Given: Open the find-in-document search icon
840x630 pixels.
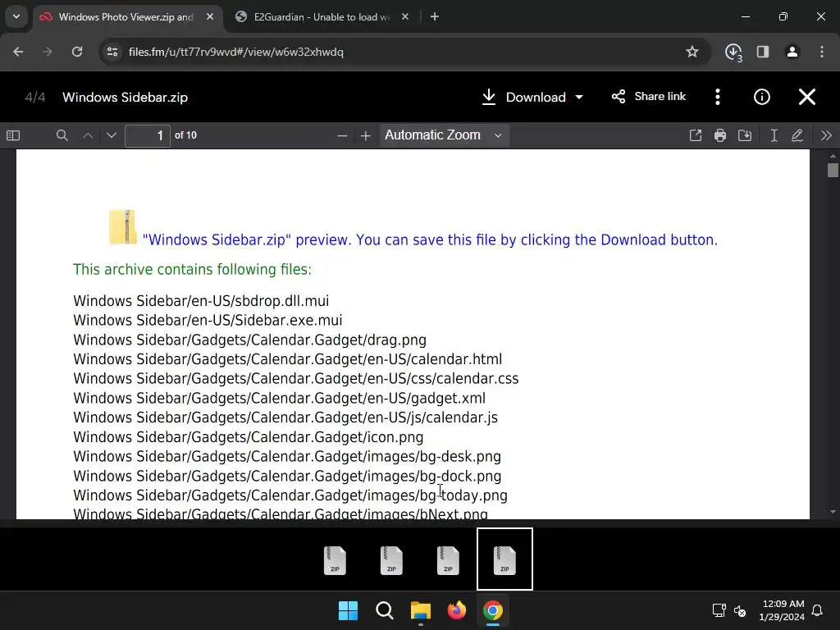Looking at the screenshot, I should (x=62, y=135).
